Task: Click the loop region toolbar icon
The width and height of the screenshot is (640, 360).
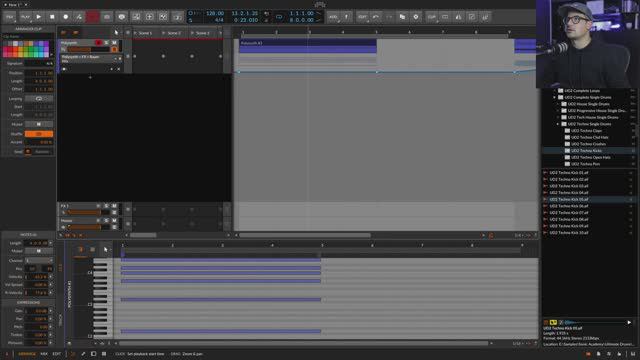Action: click(x=445, y=17)
